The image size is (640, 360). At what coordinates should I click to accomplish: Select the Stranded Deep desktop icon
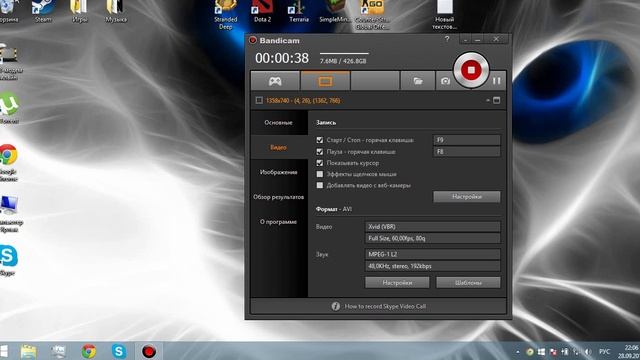225,15
